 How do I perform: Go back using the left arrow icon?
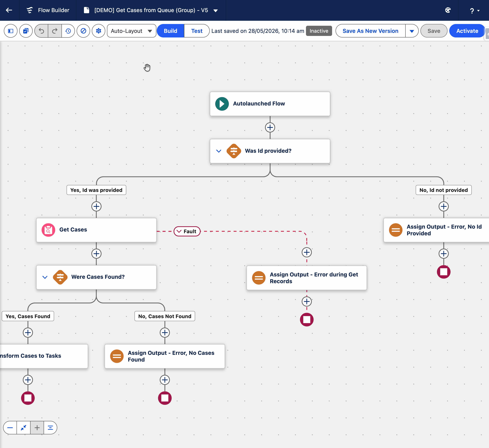click(9, 10)
